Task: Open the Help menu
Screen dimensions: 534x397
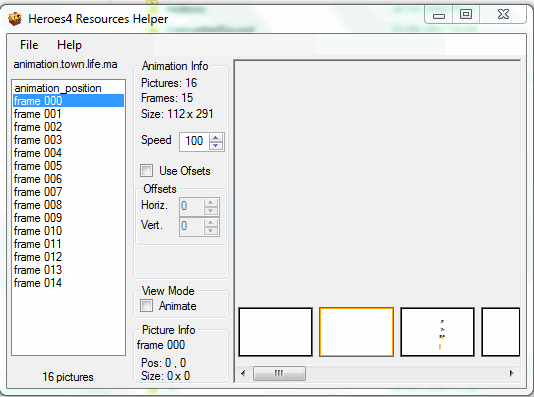Action: tap(69, 45)
